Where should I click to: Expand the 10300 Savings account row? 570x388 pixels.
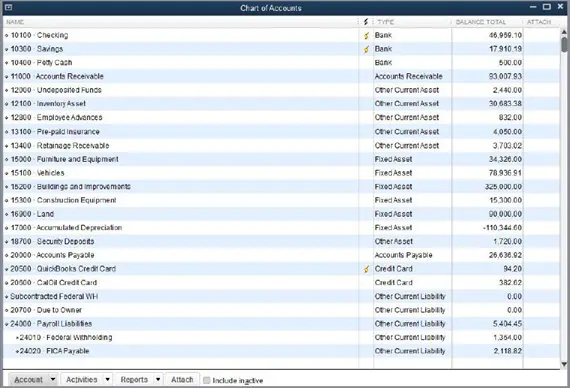pyautogui.click(x=7, y=49)
